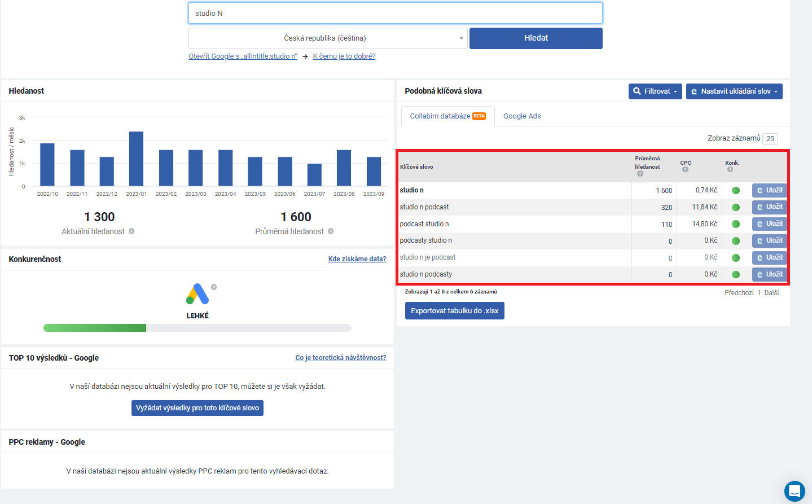Click the keyword search input field

point(396,13)
